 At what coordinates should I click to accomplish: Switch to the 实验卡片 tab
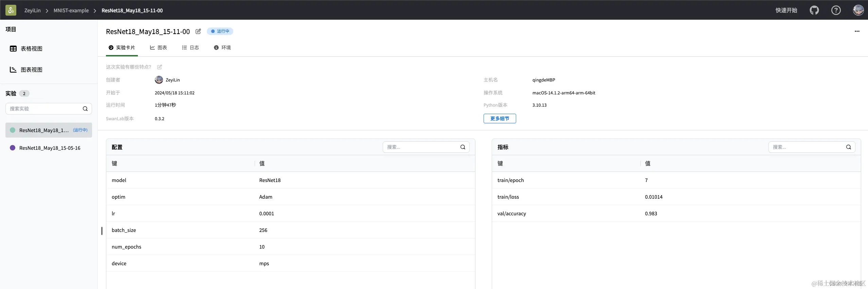(122, 48)
